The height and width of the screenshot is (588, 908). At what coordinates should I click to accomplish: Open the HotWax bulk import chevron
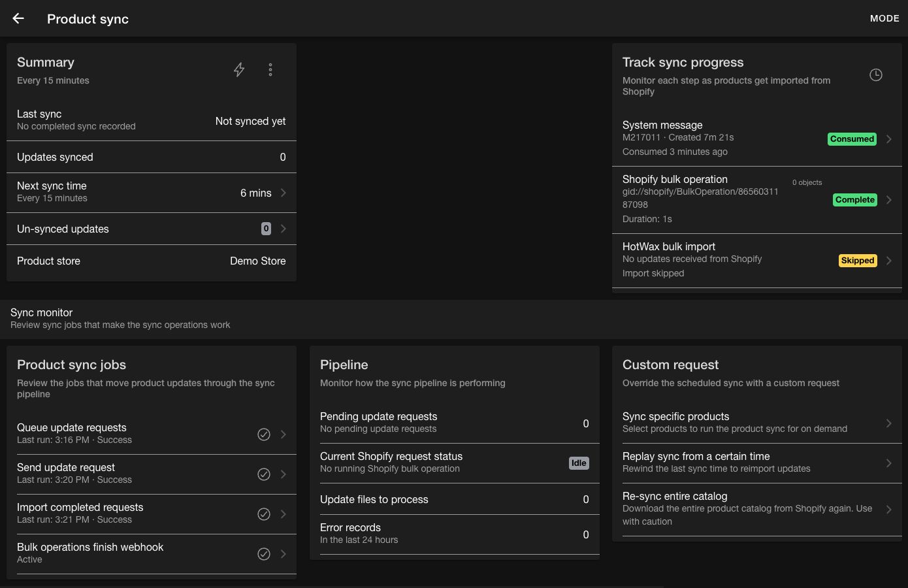click(x=889, y=261)
